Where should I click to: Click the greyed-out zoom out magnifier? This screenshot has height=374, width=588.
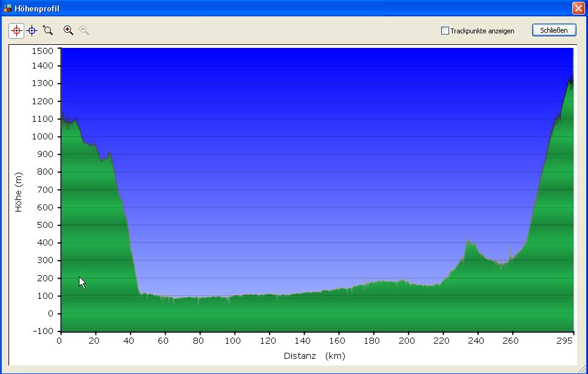84,30
